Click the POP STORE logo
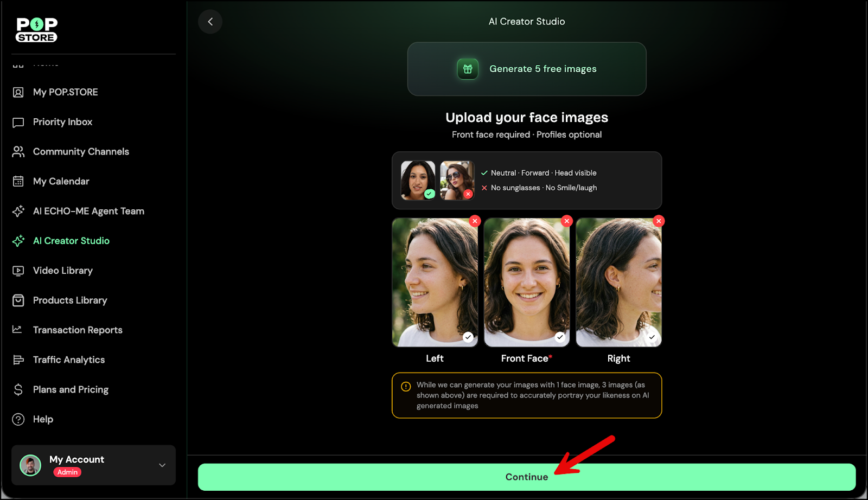This screenshot has width=868, height=500. click(36, 30)
